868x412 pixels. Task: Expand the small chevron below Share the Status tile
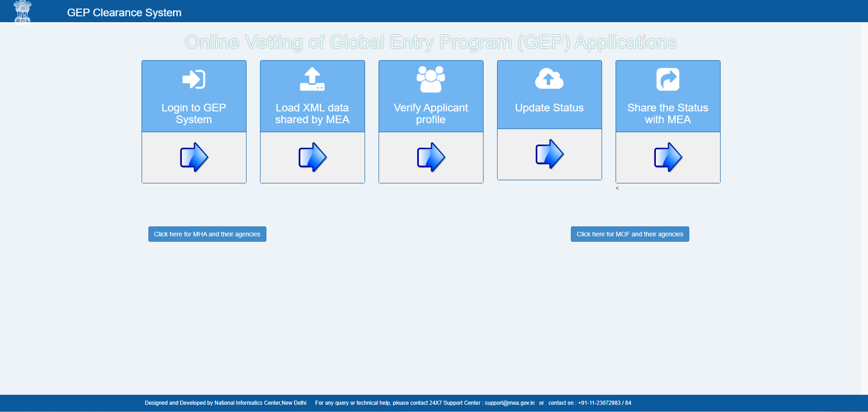[617, 188]
